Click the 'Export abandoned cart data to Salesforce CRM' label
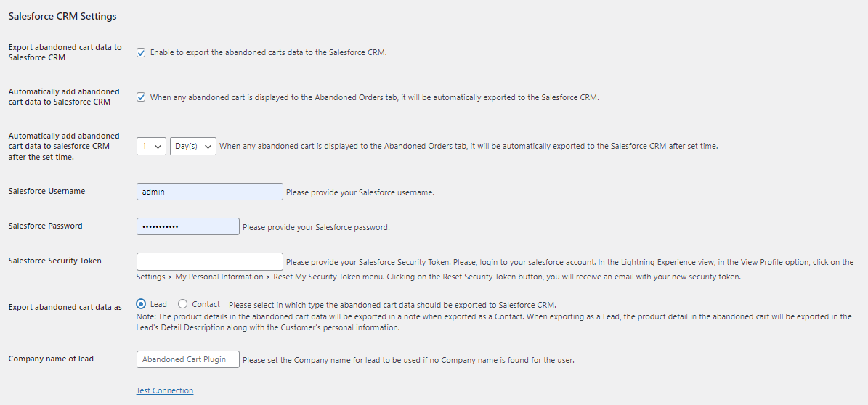 click(x=65, y=52)
